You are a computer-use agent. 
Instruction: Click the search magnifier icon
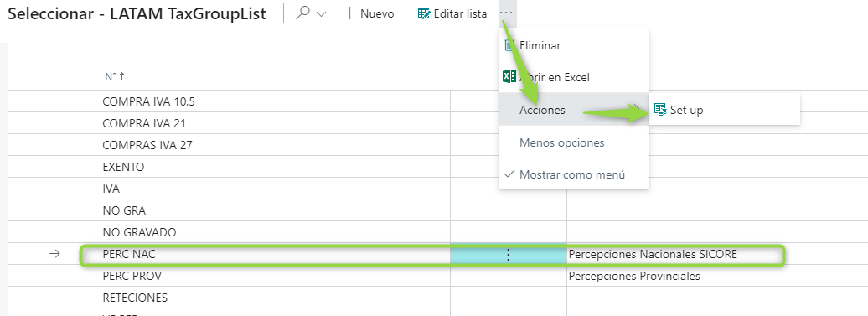(x=302, y=13)
